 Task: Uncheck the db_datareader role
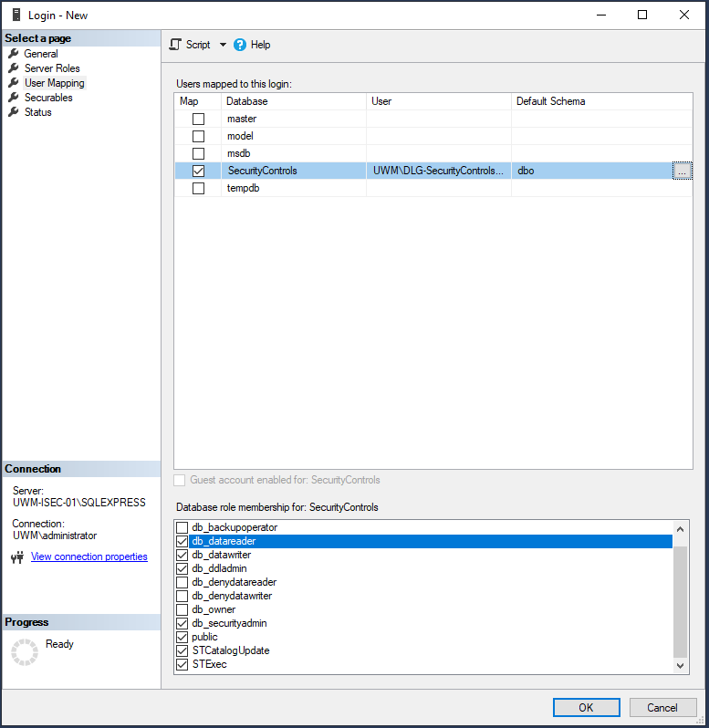[182, 541]
